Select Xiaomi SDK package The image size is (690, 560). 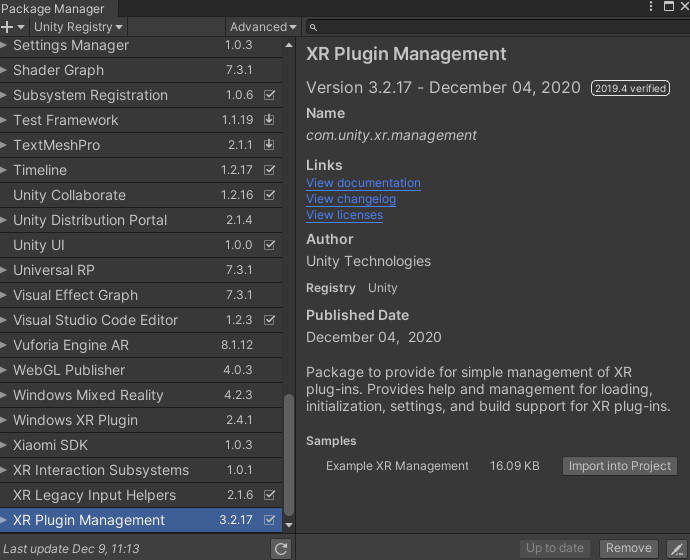141,445
